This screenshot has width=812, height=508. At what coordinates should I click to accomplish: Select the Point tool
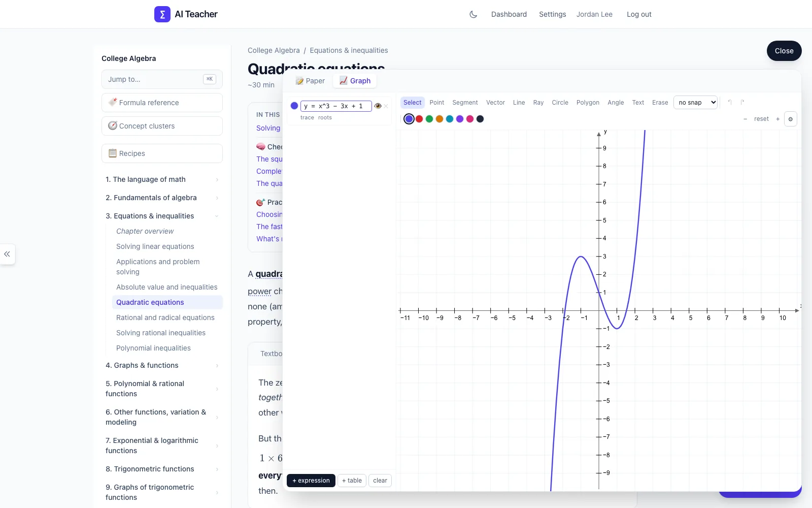[x=436, y=102]
